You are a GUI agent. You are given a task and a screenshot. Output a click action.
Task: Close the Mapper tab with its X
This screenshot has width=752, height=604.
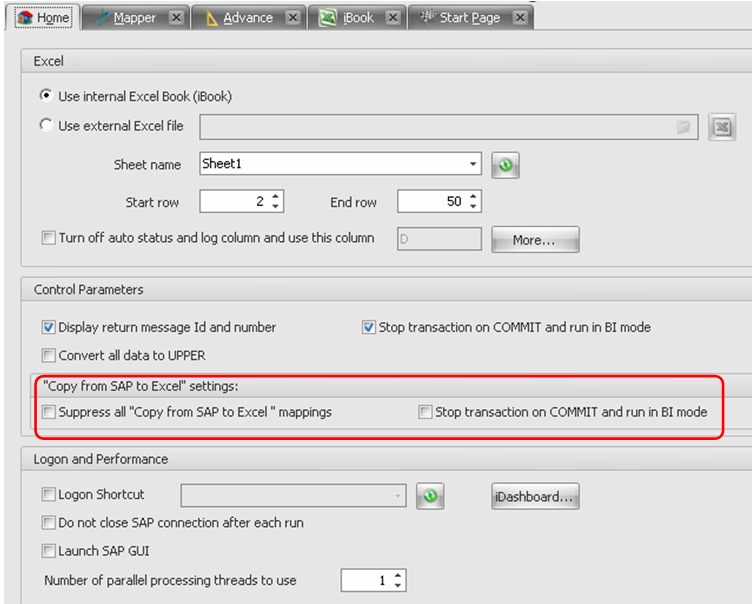pyautogui.click(x=175, y=18)
